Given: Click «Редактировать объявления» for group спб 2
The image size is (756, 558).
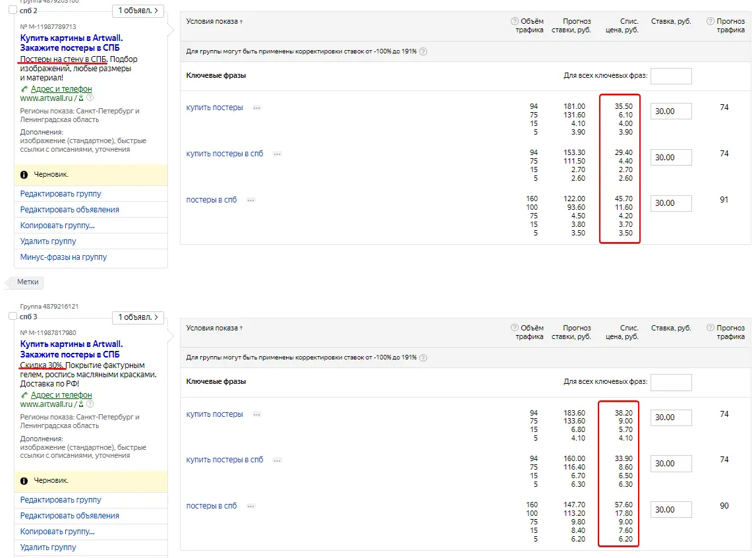Looking at the screenshot, I should (x=69, y=210).
